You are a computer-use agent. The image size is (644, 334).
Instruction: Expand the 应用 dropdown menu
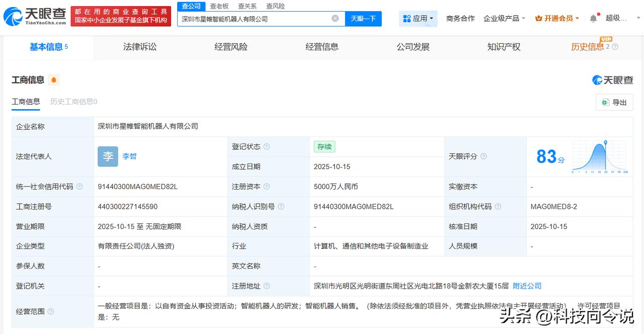pos(418,19)
